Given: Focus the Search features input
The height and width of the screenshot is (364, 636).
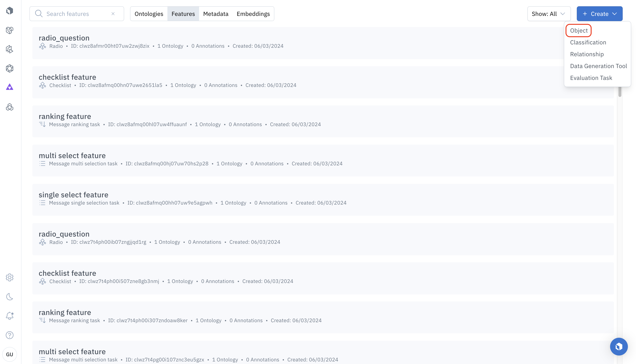Looking at the screenshot, I should [77, 14].
